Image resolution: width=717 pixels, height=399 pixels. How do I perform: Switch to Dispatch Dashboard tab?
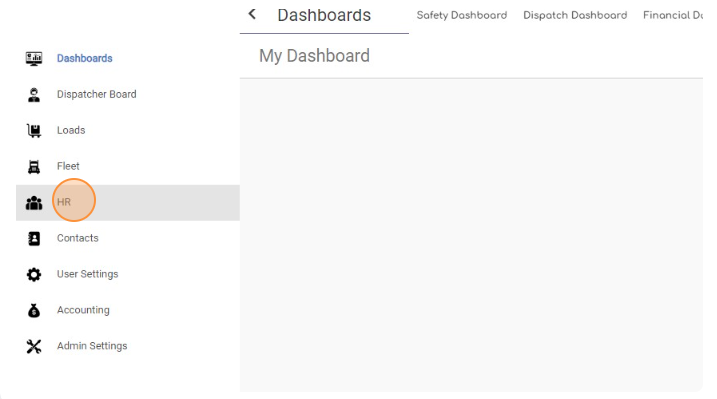[575, 15]
